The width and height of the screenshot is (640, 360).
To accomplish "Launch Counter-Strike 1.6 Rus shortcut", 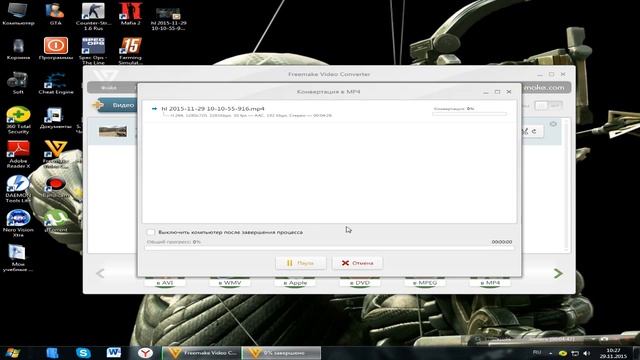I will (x=93, y=16).
